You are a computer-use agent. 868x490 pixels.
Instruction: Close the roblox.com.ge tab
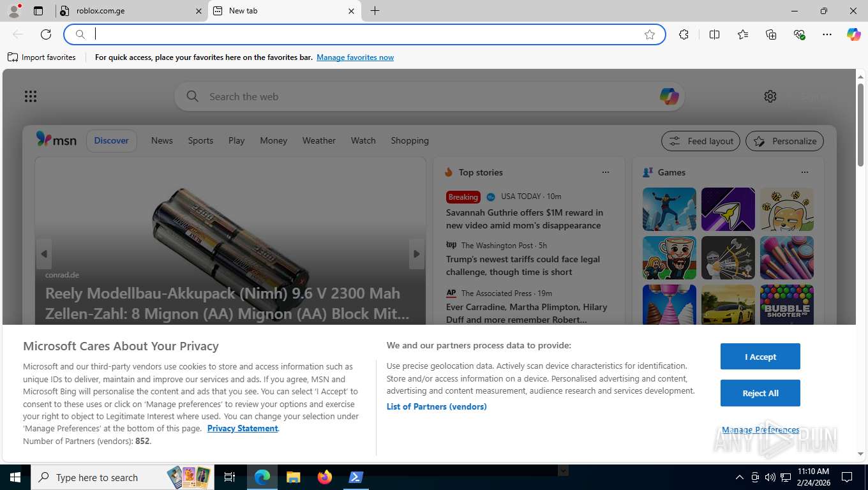tap(198, 11)
